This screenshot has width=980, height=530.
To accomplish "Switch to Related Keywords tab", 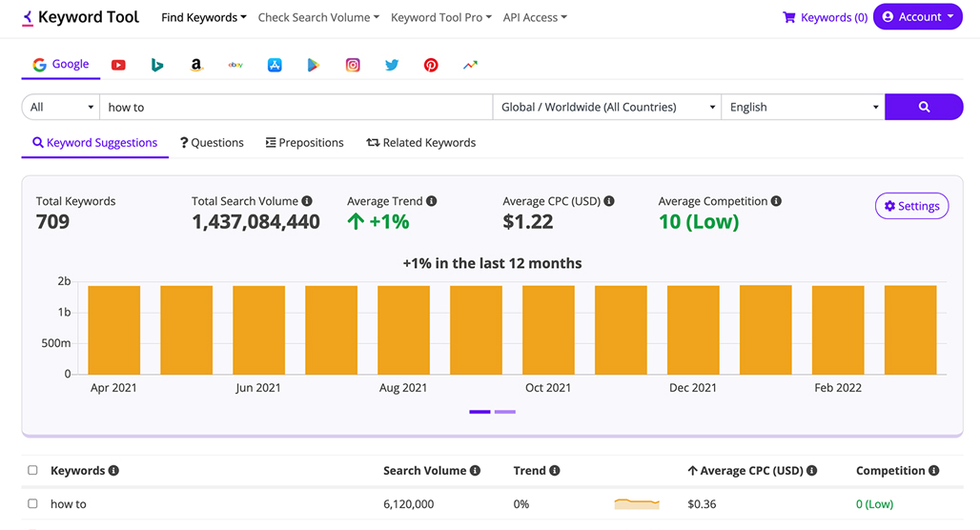I will click(x=421, y=142).
